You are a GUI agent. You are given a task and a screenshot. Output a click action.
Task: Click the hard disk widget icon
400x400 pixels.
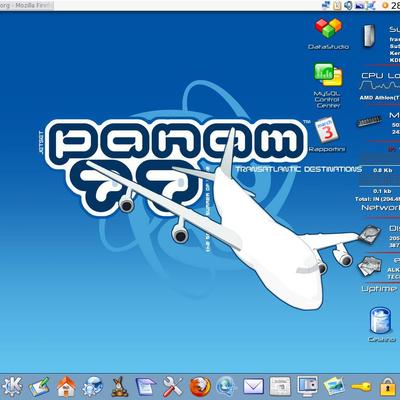(x=370, y=234)
